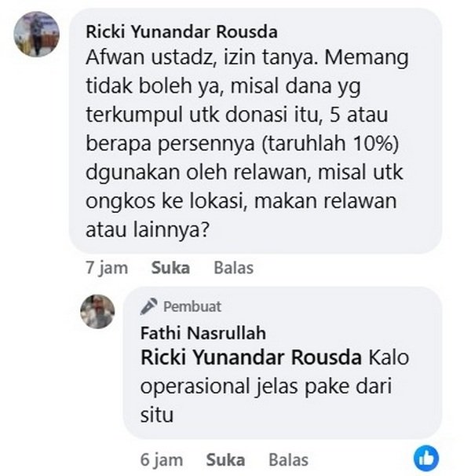Click the 7 jam timestamp
Image resolution: width=471 pixels, height=476 pixels.
[x=107, y=268]
